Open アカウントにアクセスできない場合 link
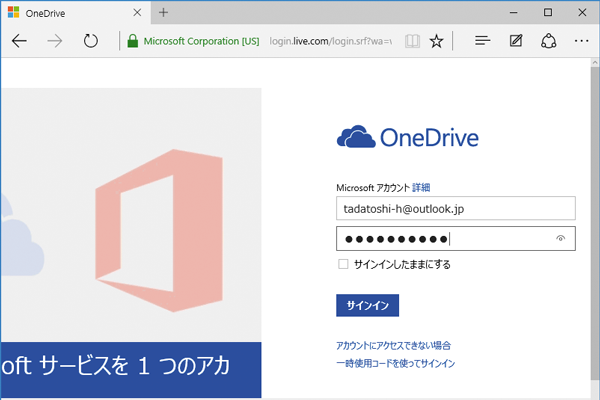The width and height of the screenshot is (600, 400). [x=393, y=346]
